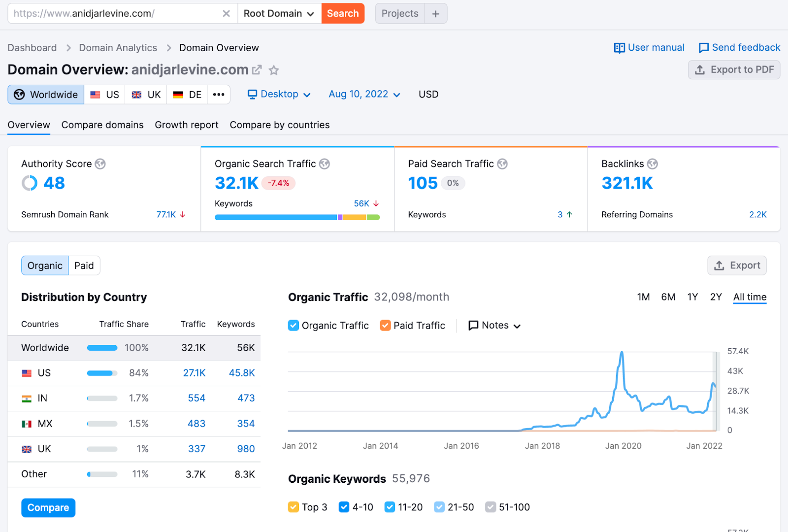Open the Root Domain dropdown

(279, 14)
